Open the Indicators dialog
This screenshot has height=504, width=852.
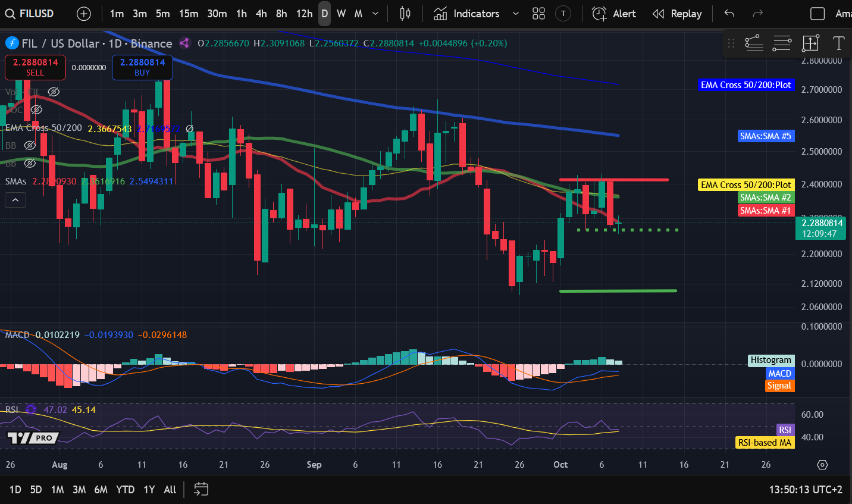[467, 14]
